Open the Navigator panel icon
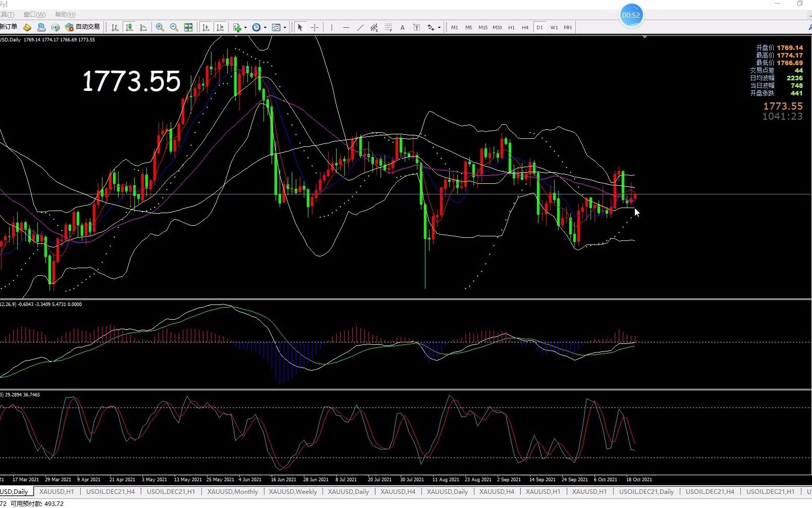The width and height of the screenshot is (812, 508). (41, 27)
